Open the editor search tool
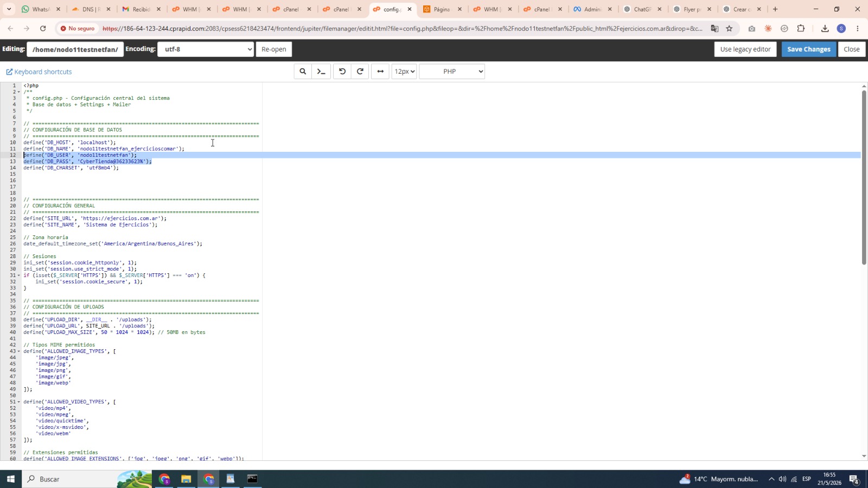The width and height of the screenshot is (868, 488). coord(303,72)
